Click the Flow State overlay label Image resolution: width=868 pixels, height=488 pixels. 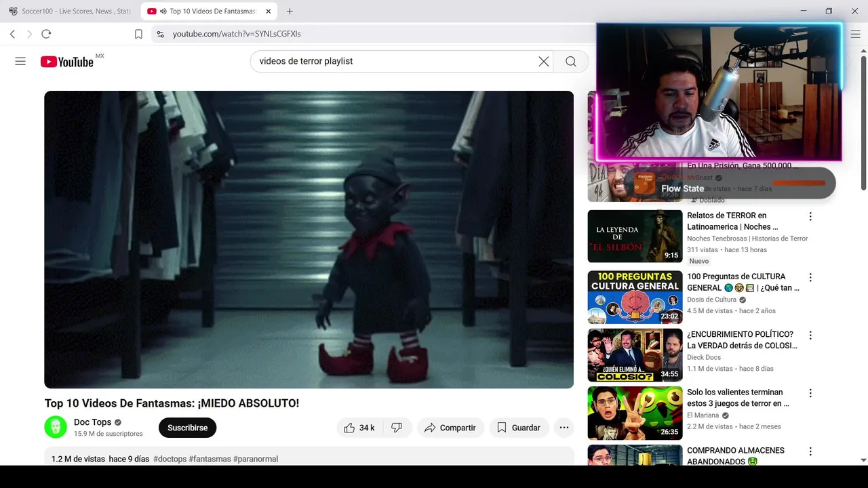click(x=682, y=188)
